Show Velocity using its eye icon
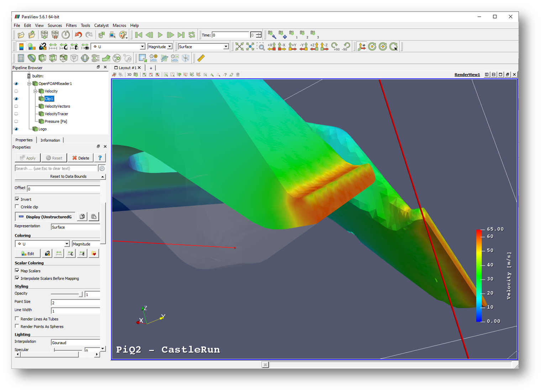 [x=16, y=91]
